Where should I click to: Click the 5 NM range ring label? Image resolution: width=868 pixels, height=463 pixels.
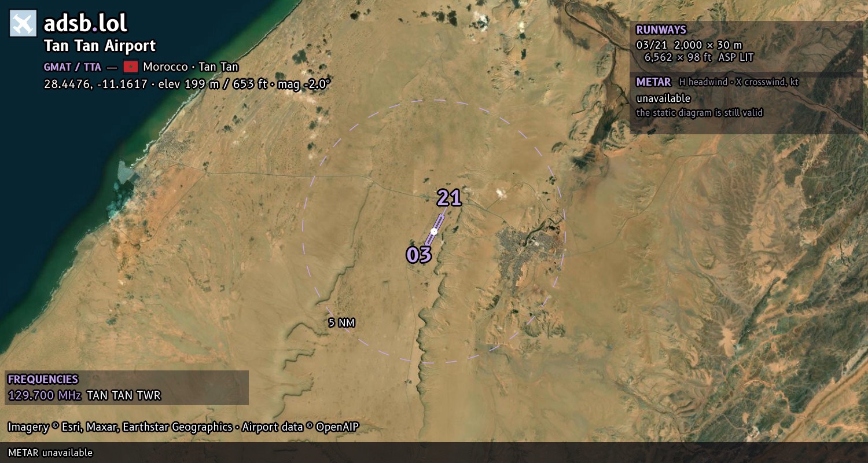pyautogui.click(x=341, y=323)
